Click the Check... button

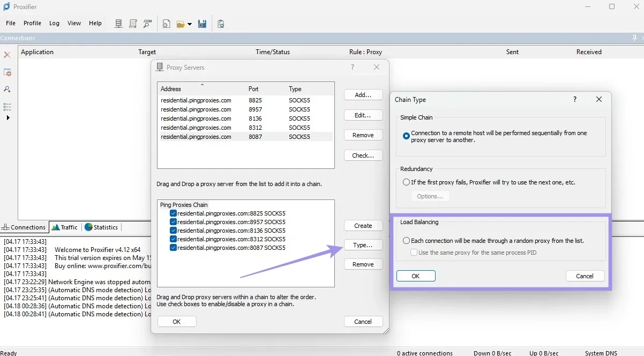coord(363,155)
